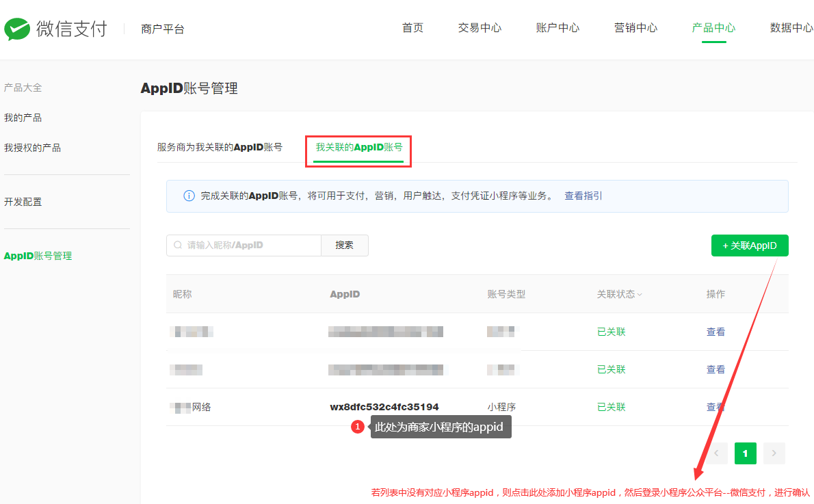Click the 查看指引 link
The image size is (814, 504).
583,196
